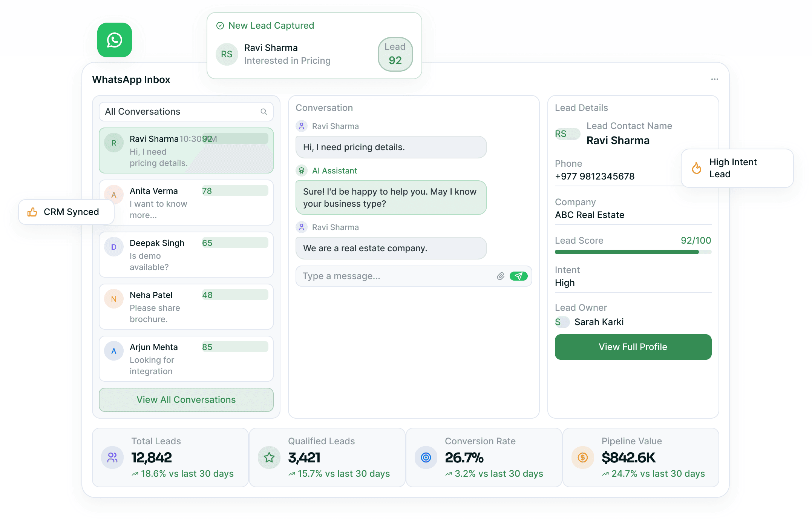
Task: Click the flame icon on High Intent Lead
Action: click(x=697, y=168)
